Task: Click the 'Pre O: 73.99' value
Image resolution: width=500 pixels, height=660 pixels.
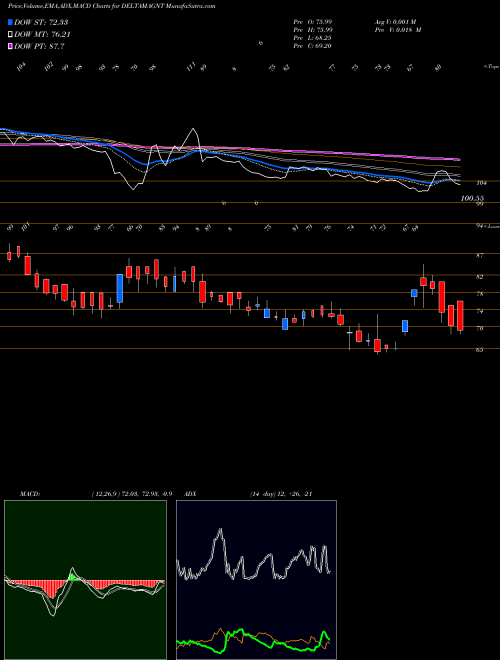Action: coord(313,22)
